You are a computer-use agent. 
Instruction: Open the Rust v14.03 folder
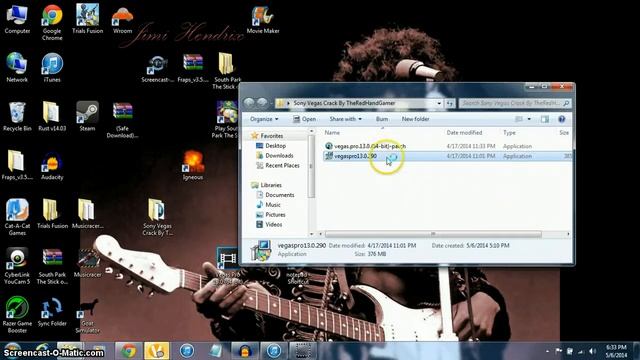click(52, 117)
